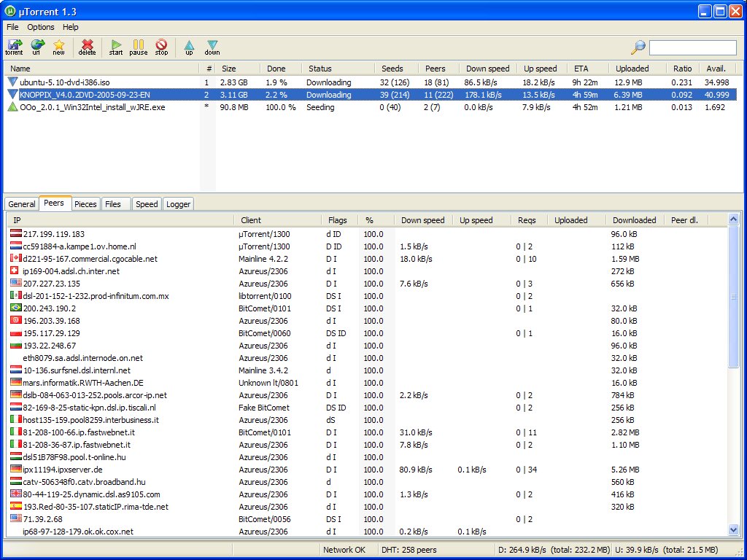Sort torrents by Name column header
Image resolution: width=747 pixels, height=560 pixels.
click(x=101, y=69)
